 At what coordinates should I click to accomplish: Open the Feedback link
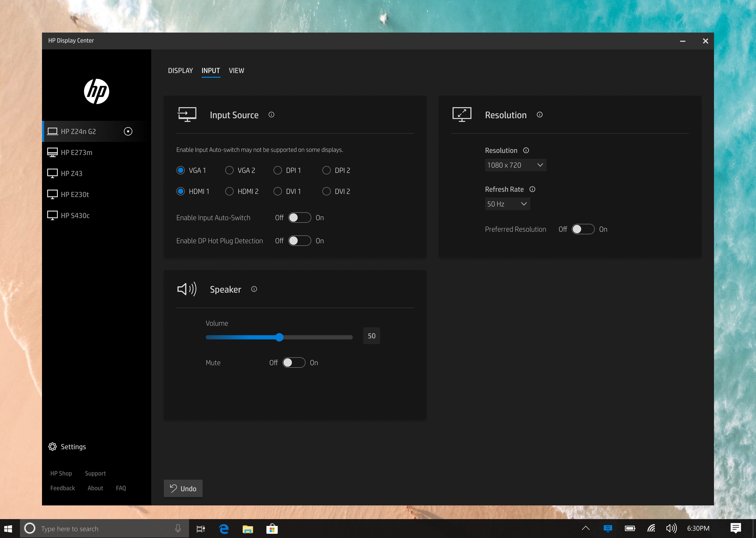tap(62, 488)
